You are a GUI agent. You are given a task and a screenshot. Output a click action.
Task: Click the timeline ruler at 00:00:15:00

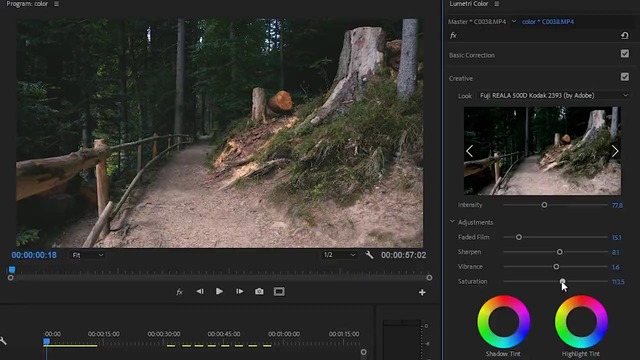104,334
